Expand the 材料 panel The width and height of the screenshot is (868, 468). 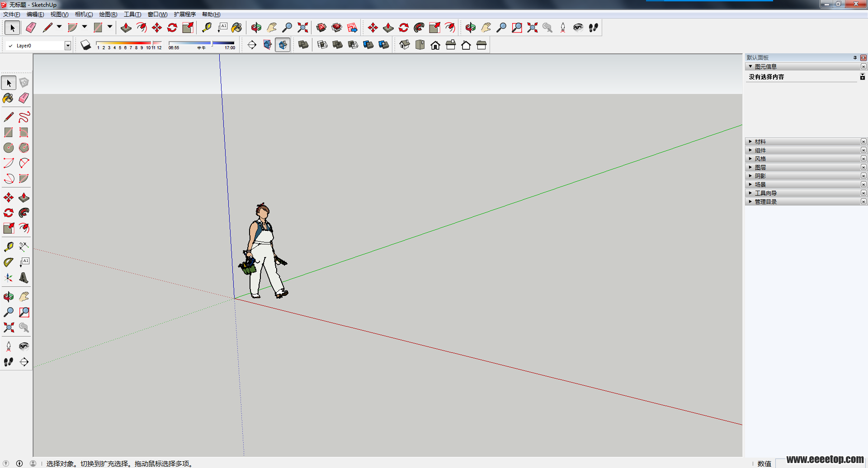(x=750, y=141)
